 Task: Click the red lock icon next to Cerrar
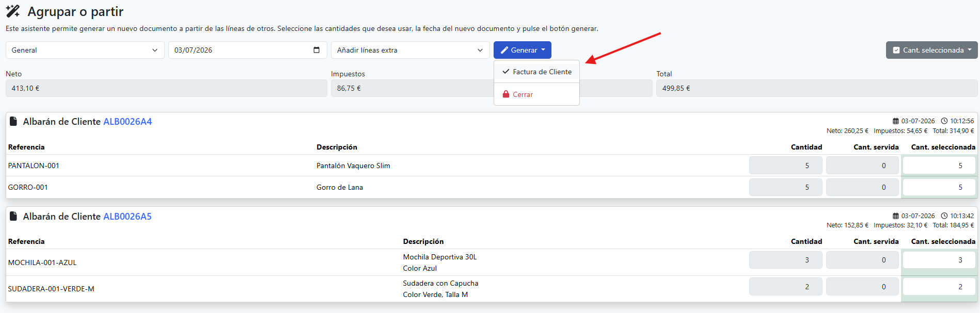506,94
